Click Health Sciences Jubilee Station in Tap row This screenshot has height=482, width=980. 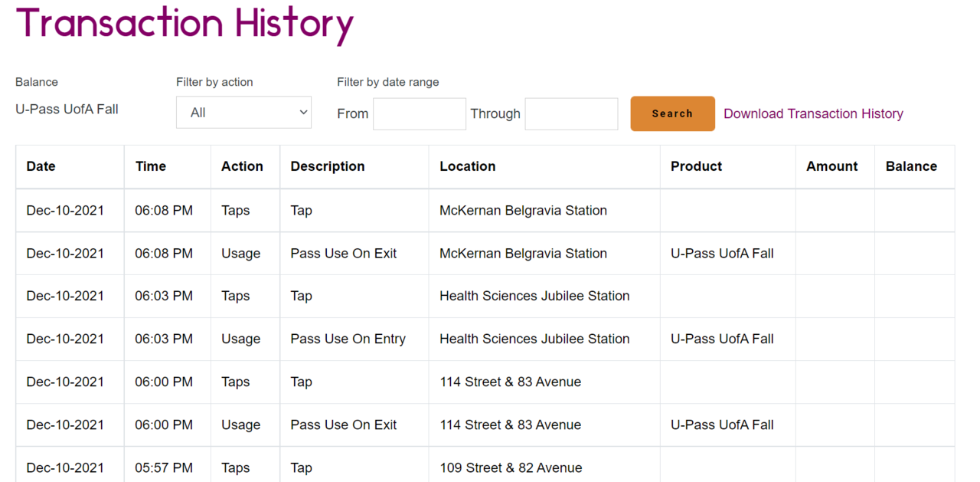[x=534, y=296]
